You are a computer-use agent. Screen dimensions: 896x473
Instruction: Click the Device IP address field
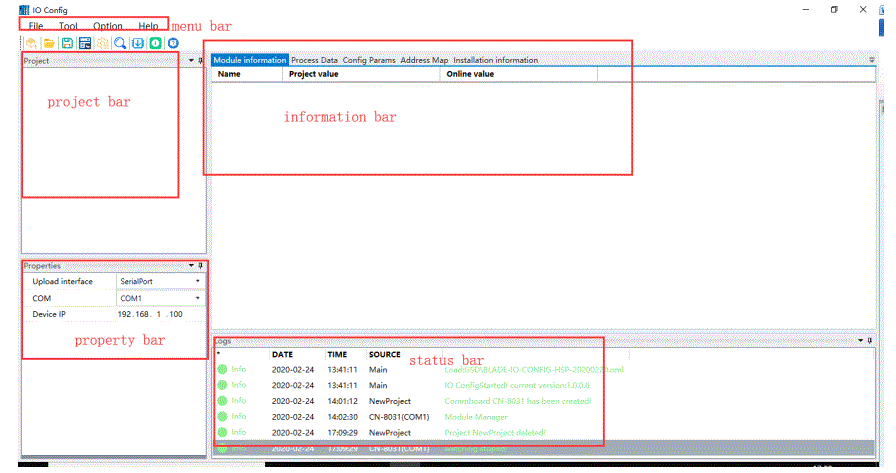pyautogui.click(x=161, y=314)
